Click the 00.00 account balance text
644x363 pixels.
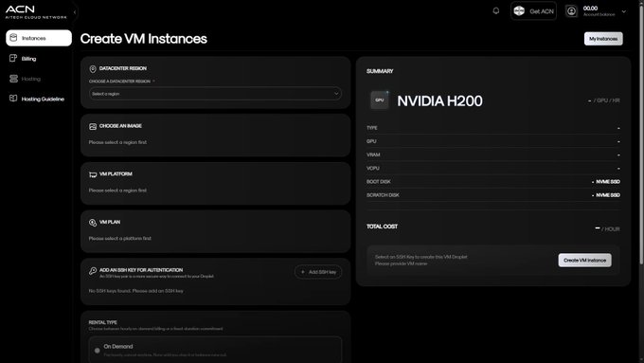pyautogui.click(x=590, y=9)
